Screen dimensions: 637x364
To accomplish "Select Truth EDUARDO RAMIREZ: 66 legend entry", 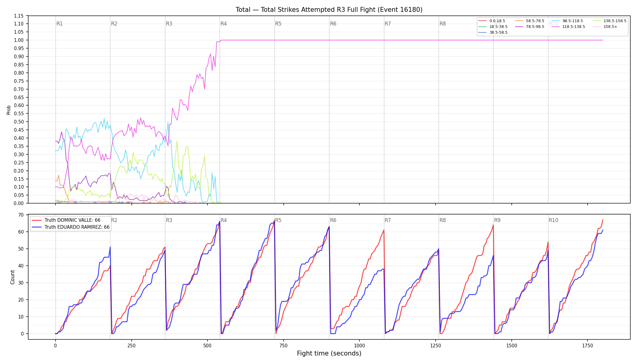I will 71,227.
